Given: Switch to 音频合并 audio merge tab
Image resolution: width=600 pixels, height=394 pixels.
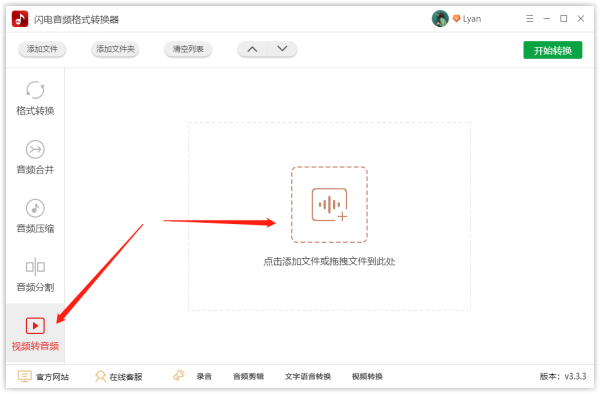Looking at the screenshot, I should point(35,157).
